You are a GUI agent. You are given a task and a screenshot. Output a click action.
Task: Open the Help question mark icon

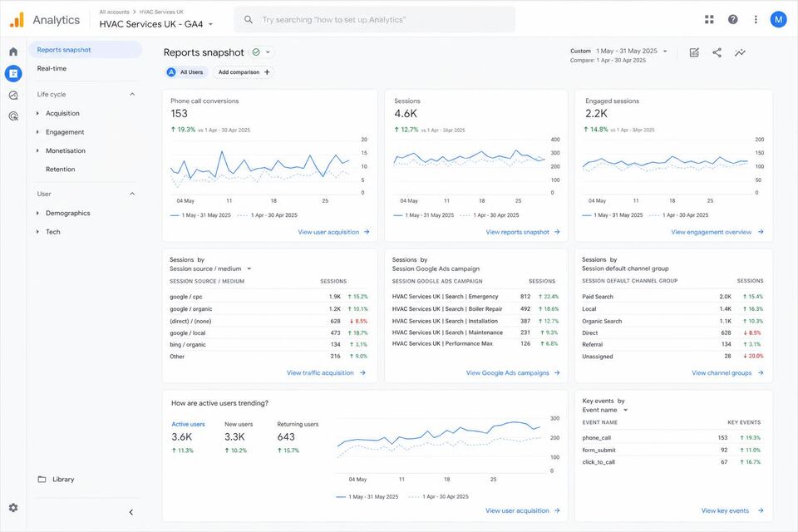pos(732,19)
